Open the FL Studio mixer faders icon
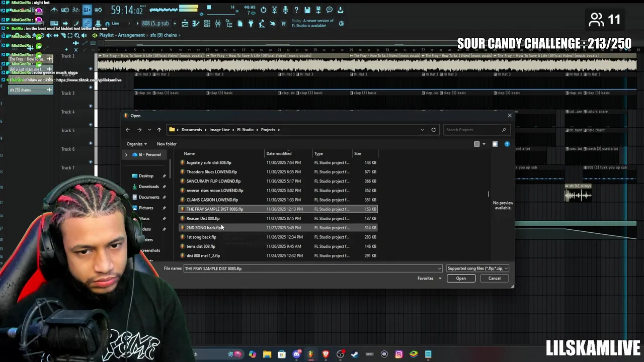Screen dimensions: 644x362 point(218,24)
